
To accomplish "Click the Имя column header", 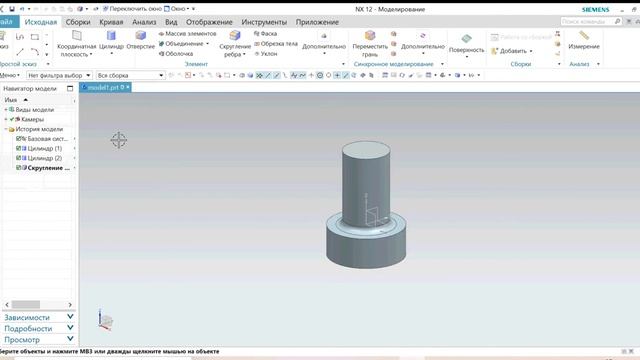I will [11, 100].
